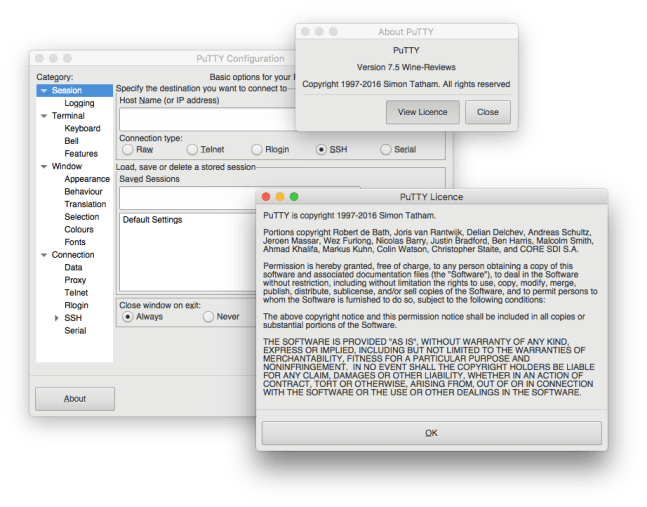The image size is (647, 507).
Task: Minimize PuTTY Licence with yellow button
Action: tap(280, 197)
